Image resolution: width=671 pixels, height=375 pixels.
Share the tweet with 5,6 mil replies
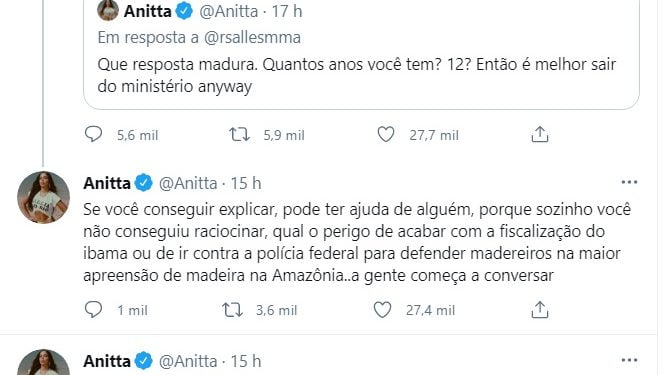(540, 134)
